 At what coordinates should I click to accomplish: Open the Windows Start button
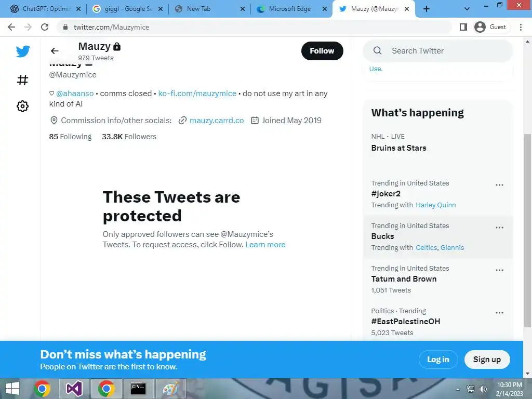click(x=12, y=389)
